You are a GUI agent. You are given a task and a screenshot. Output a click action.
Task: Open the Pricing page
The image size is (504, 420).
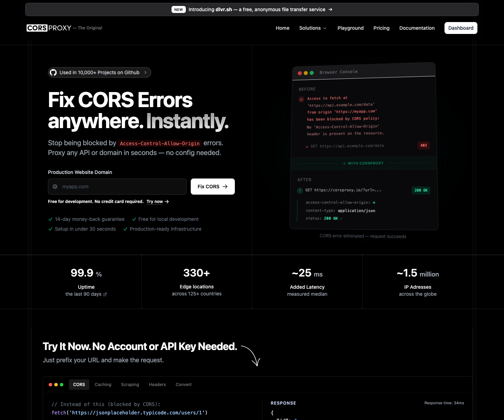(x=381, y=28)
